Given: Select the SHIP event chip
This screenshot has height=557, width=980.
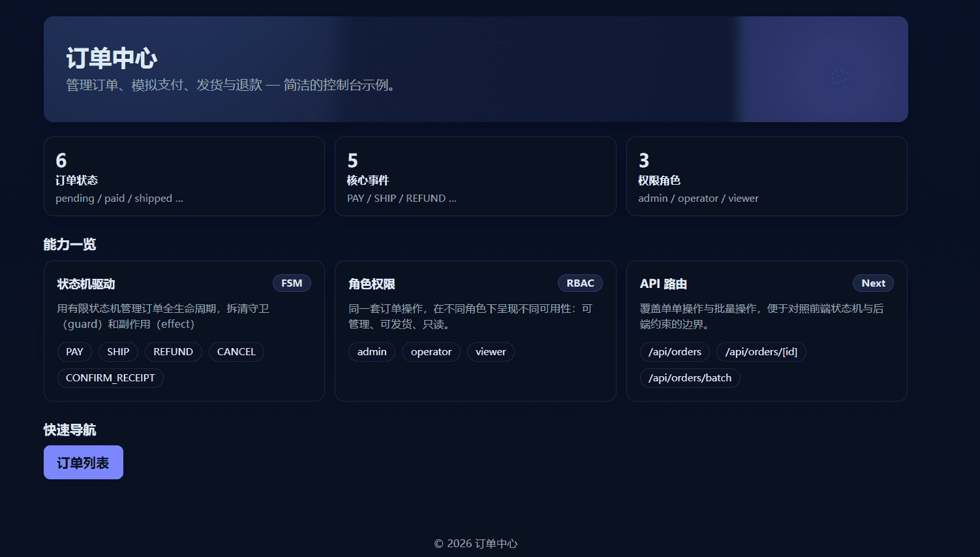Looking at the screenshot, I should coord(118,352).
